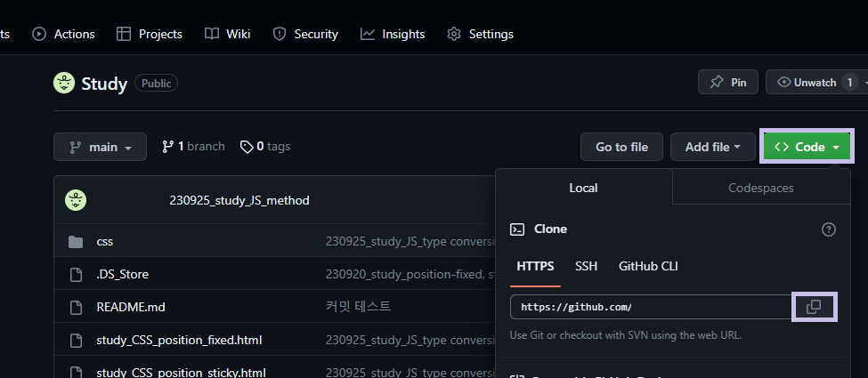Viewport: 868px width, 378px height.
Task: Select the Local tab
Action: (583, 189)
